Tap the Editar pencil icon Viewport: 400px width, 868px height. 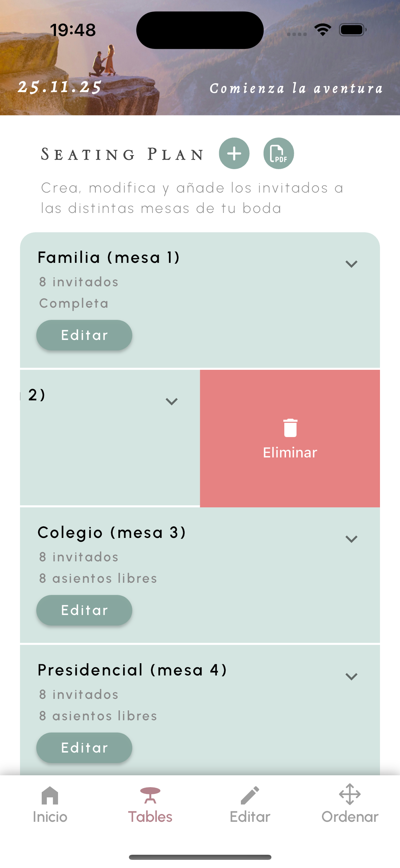pyautogui.click(x=250, y=795)
